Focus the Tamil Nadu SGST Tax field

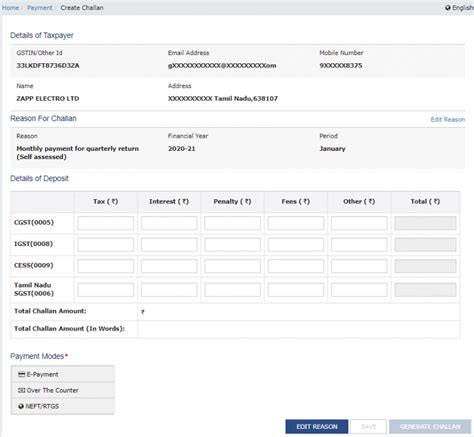click(106, 290)
